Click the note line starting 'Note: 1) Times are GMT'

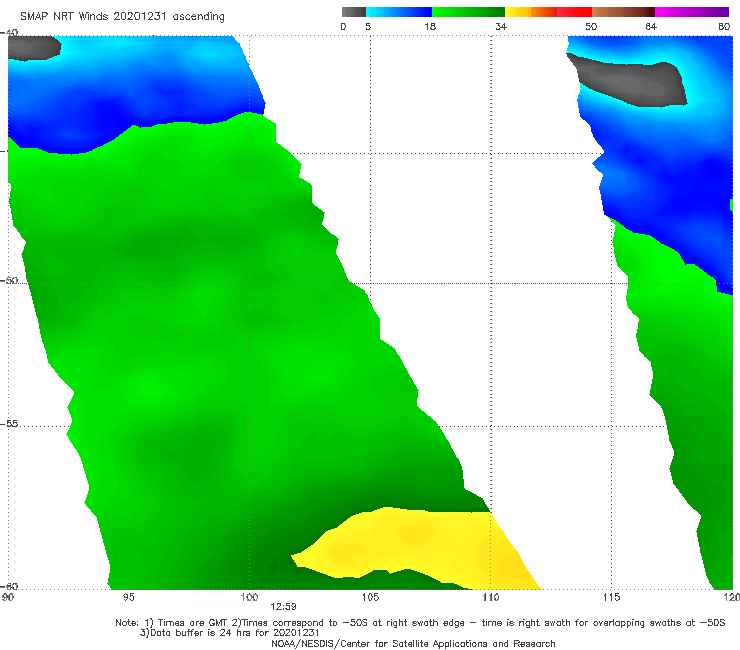point(420,623)
